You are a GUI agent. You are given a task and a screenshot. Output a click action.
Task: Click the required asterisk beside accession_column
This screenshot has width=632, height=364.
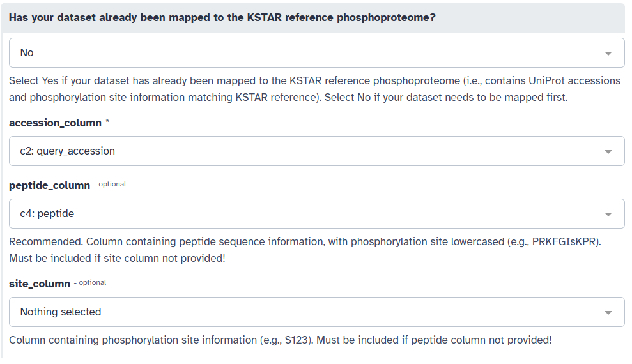[107, 122]
